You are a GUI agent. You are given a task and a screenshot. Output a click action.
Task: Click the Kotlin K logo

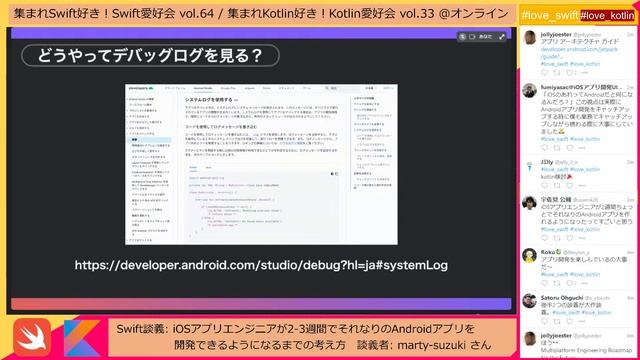point(82,338)
